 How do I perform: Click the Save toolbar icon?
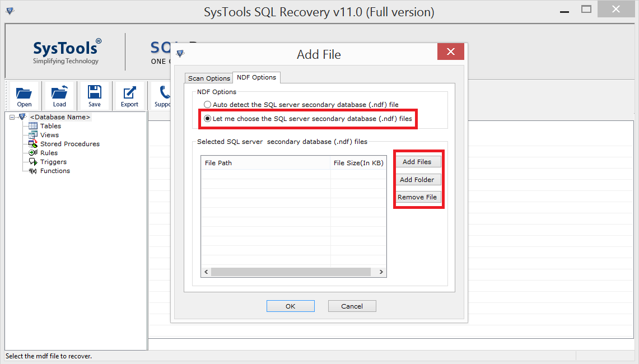[95, 96]
